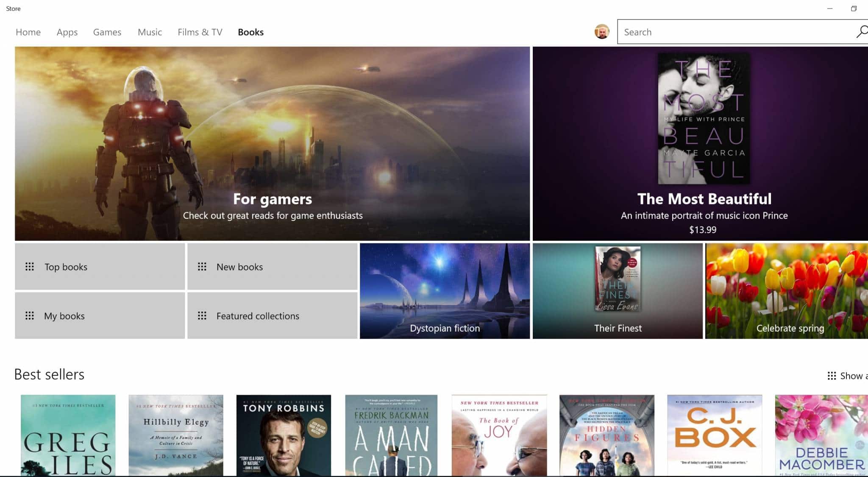
Task: Minimize the Store window
Action: coord(830,8)
